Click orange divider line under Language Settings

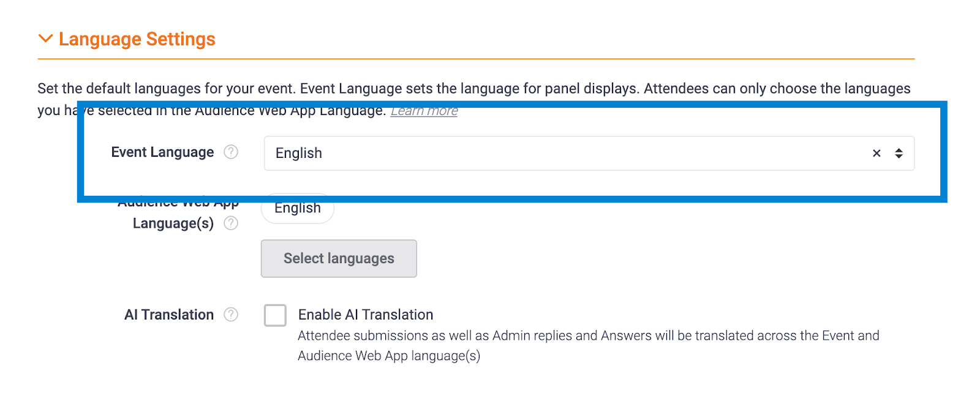(x=476, y=59)
